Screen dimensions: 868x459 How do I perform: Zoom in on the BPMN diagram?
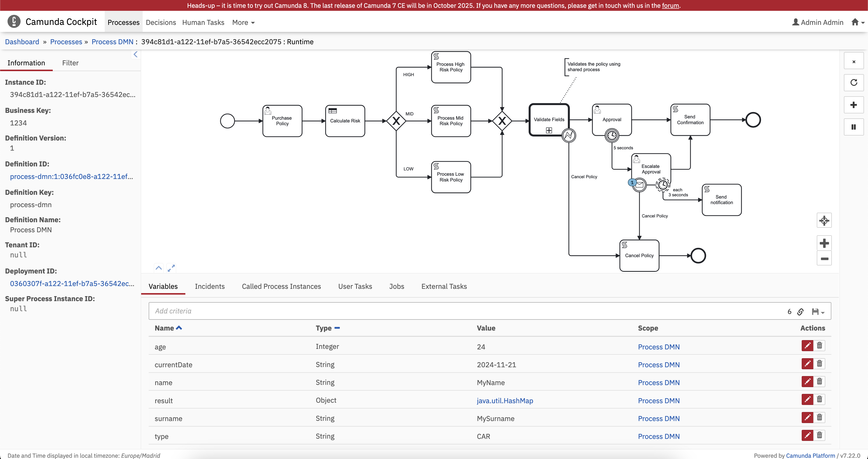click(824, 243)
